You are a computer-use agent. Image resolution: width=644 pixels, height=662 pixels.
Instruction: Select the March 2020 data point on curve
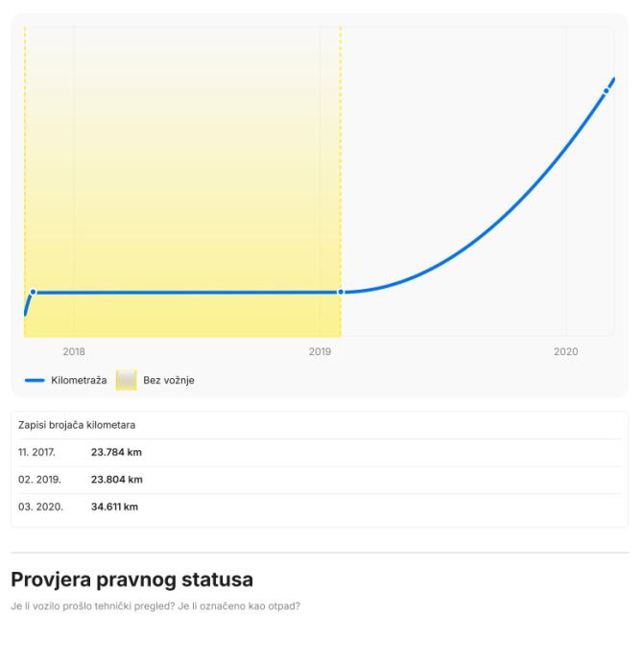tap(607, 90)
